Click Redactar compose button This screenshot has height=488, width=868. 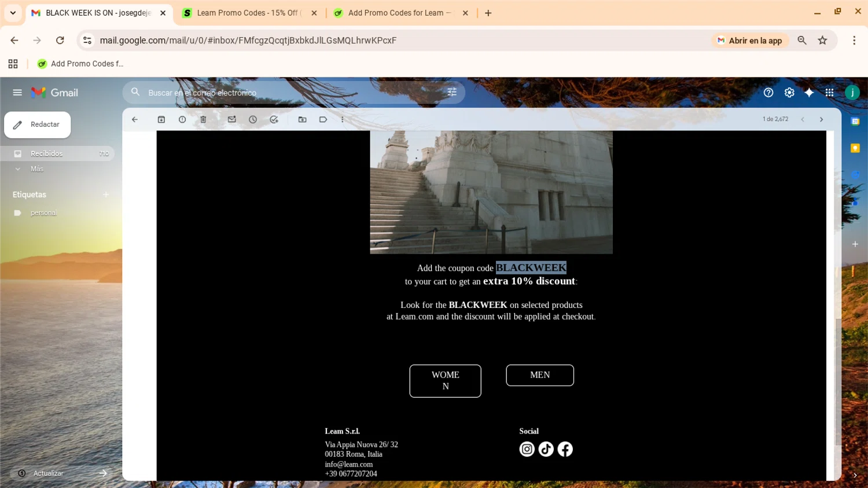(38, 125)
